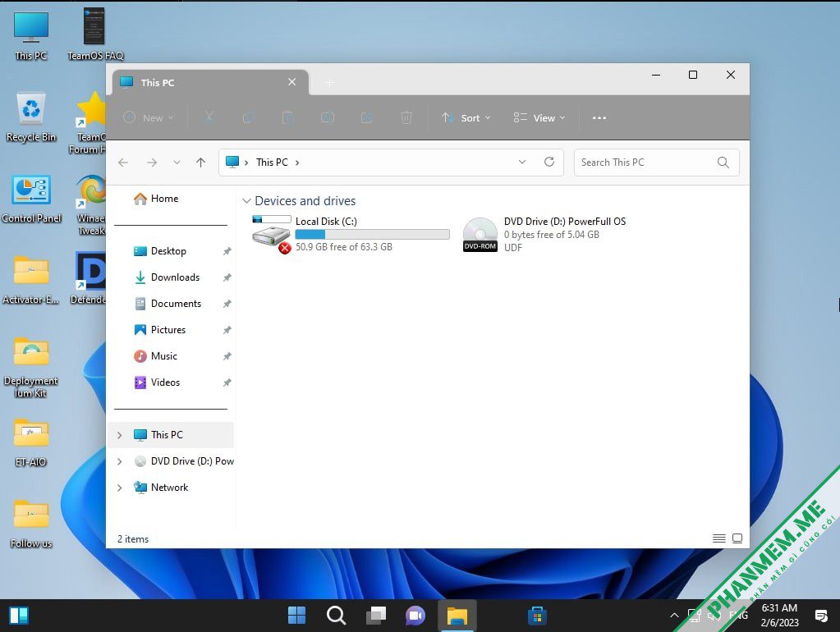This screenshot has height=632, width=840.
Task: Click This PC breadcrumb in address bar
Action: (x=272, y=163)
